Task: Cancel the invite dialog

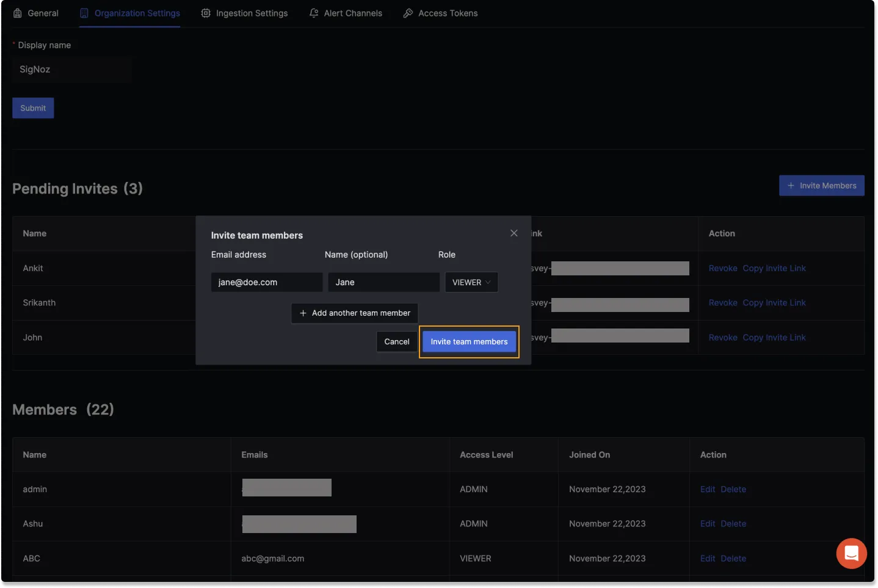Action: click(397, 342)
